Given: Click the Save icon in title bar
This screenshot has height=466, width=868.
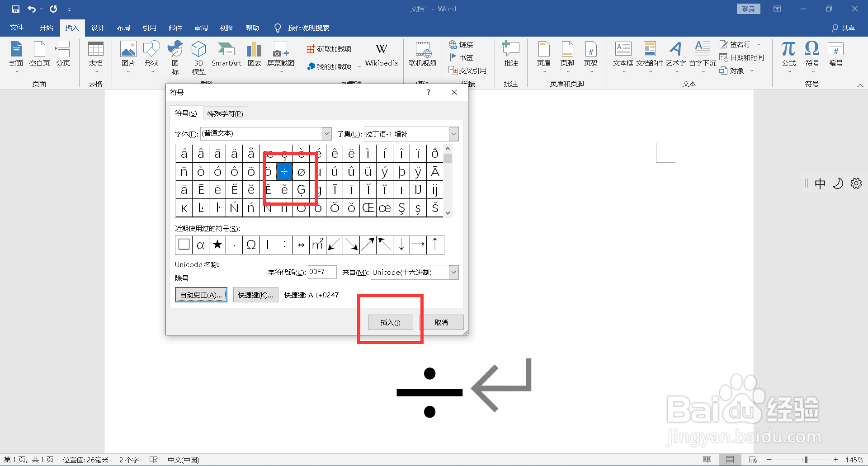Looking at the screenshot, I should (16, 9).
